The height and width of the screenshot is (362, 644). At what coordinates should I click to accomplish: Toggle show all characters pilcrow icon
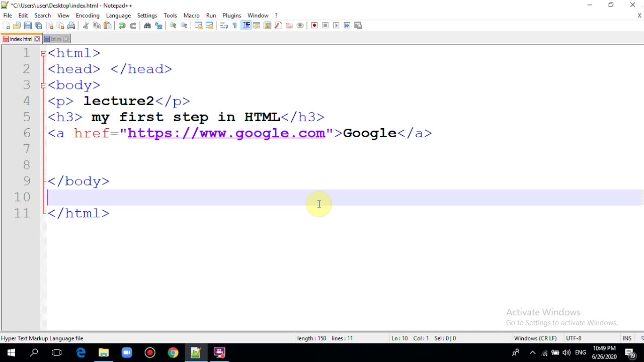click(x=235, y=26)
